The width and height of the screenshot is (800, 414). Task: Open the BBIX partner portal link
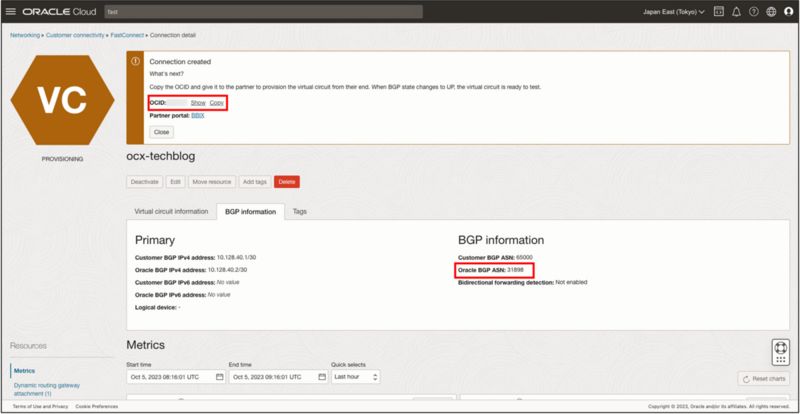point(197,116)
